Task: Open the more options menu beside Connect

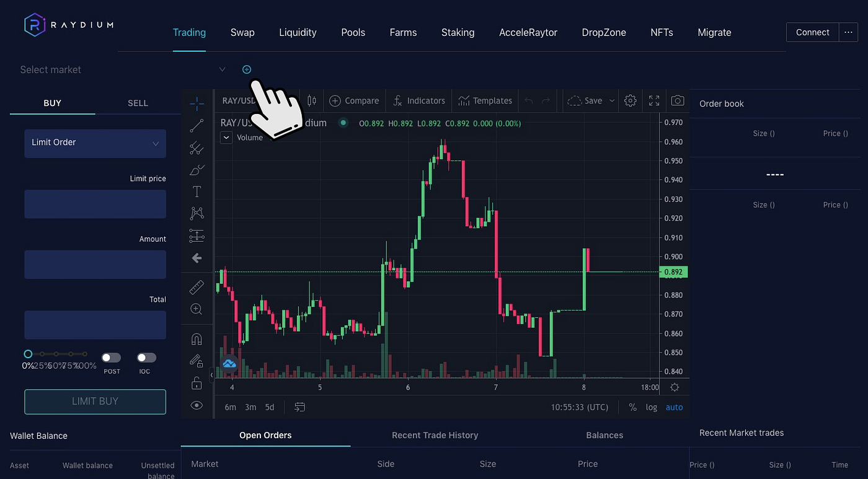Action: click(x=848, y=32)
